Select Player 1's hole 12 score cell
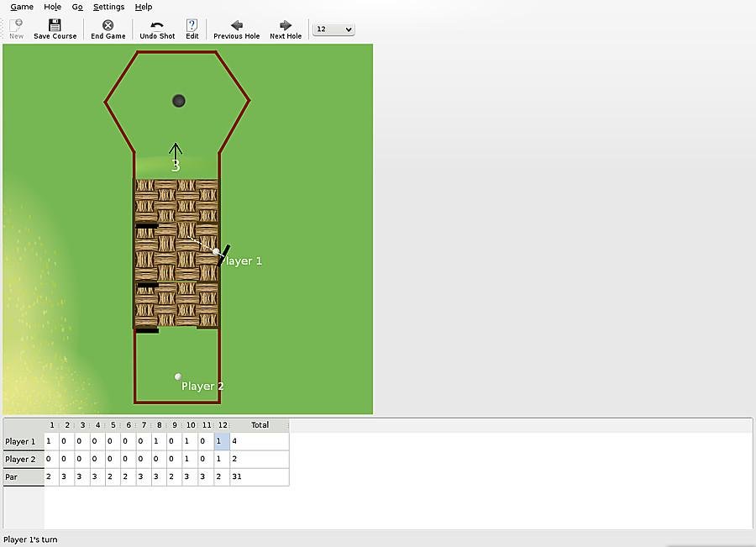 click(x=222, y=442)
